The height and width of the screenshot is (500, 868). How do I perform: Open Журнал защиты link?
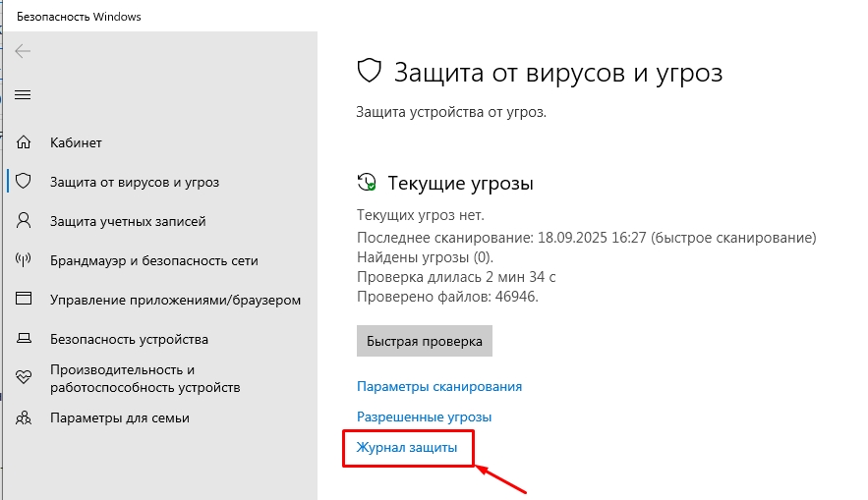[x=406, y=448]
